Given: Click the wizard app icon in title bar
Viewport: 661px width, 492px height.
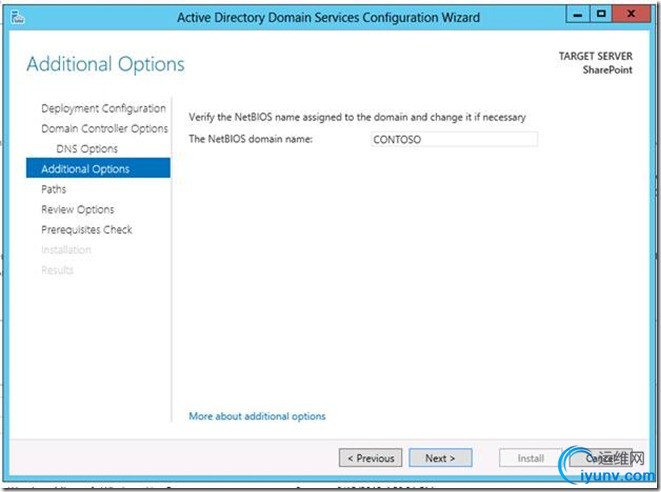Looking at the screenshot, I should 17,17.
